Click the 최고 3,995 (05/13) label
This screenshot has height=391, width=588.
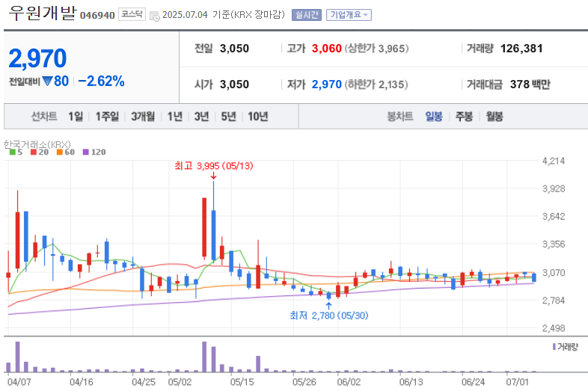click(214, 166)
